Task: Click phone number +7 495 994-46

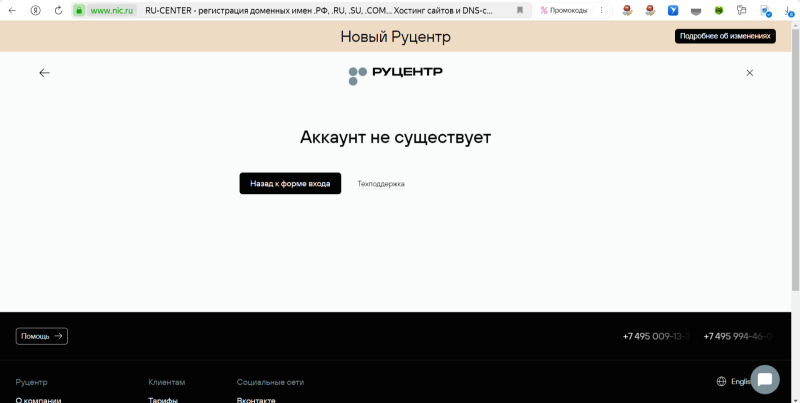Action: point(738,336)
